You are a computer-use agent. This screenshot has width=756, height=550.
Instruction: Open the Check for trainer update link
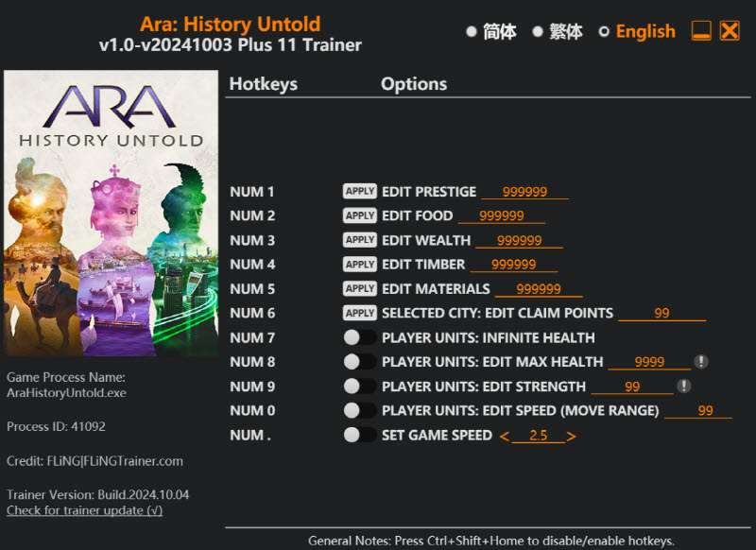pyautogui.click(x=84, y=510)
